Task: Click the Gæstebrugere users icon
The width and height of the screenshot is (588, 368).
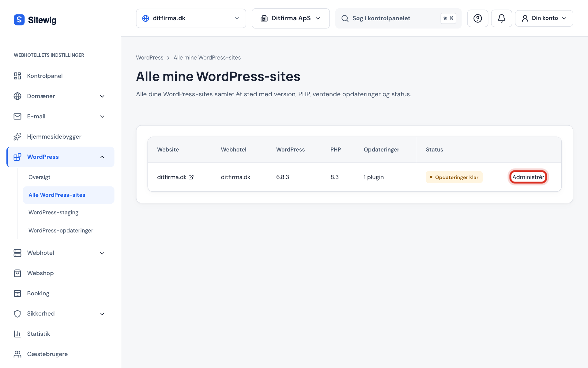Action: tap(17, 354)
